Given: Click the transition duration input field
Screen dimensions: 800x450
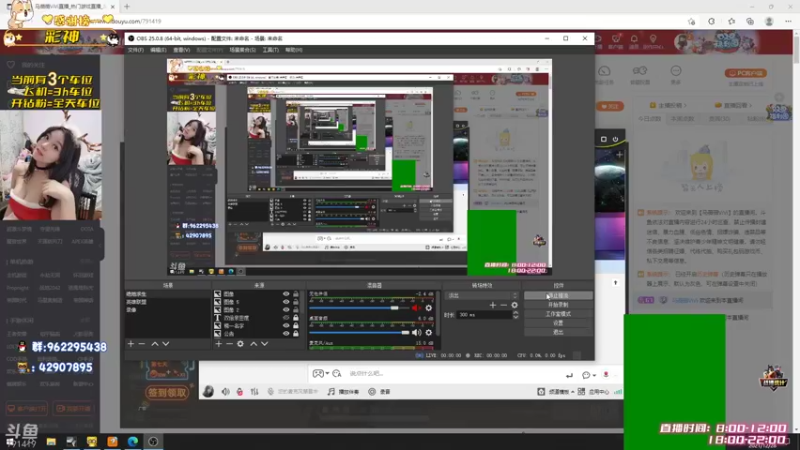Looking at the screenshot, I should [483, 315].
